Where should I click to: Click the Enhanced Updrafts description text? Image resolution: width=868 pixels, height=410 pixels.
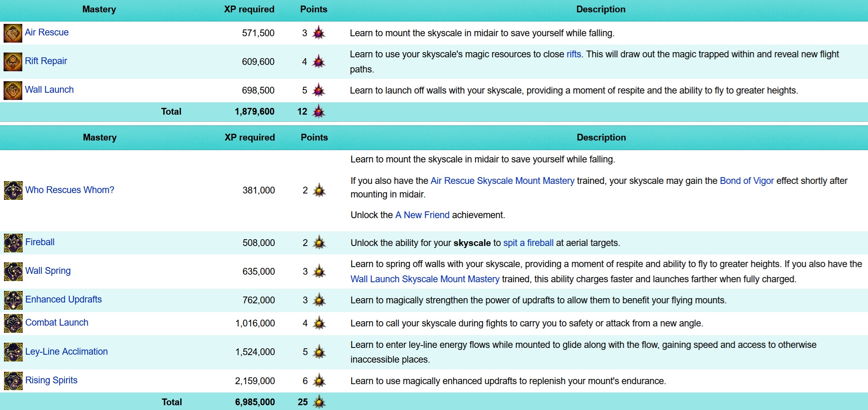click(x=539, y=300)
